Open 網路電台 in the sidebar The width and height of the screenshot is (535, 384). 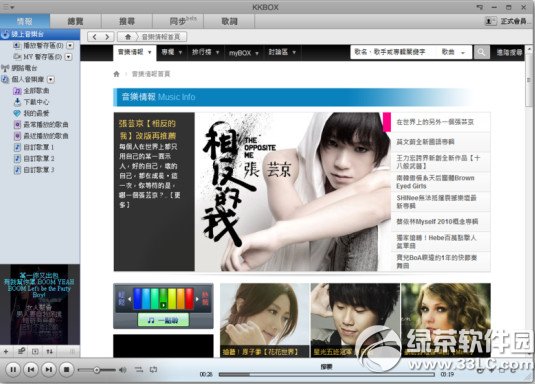click(x=24, y=68)
